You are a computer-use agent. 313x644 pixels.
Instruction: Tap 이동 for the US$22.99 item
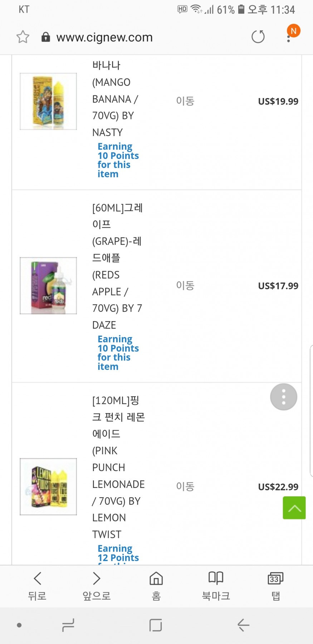click(185, 486)
